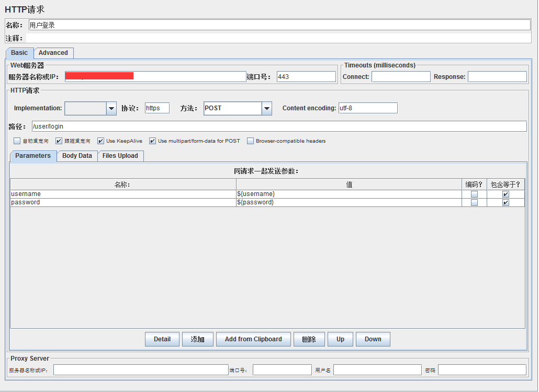
Task: Focus the 路径 field /user/login
Action: (x=279, y=126)
